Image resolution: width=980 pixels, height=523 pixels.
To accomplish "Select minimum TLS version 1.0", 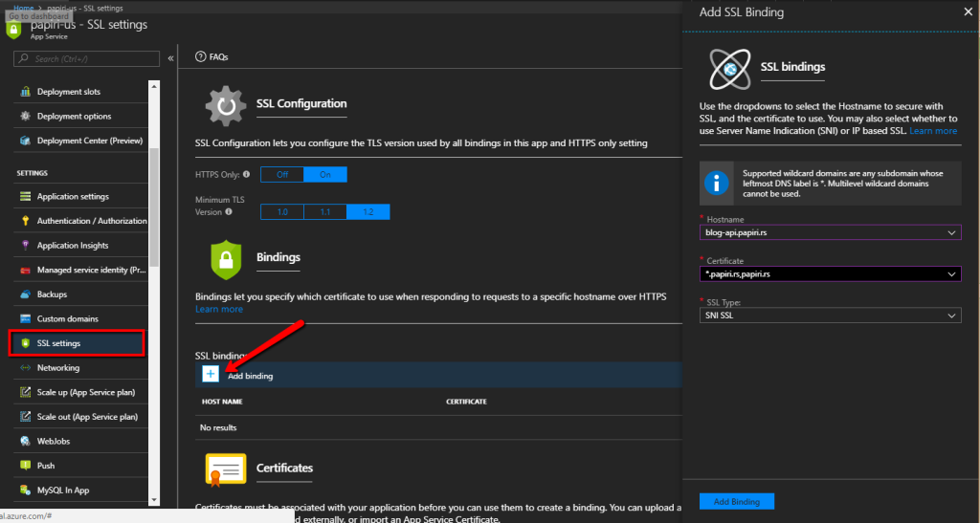I will tap(282, 212).
